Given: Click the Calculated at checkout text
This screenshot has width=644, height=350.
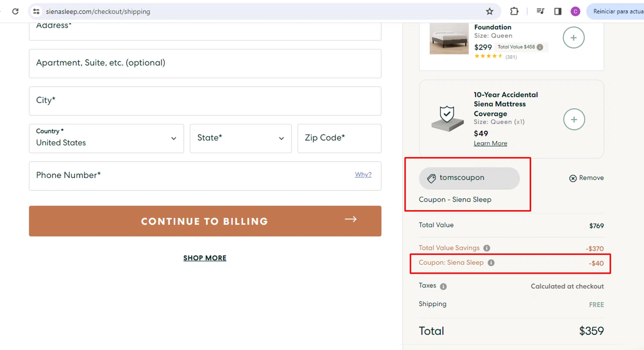Looking at the screenshot, I should pos(567,286).
